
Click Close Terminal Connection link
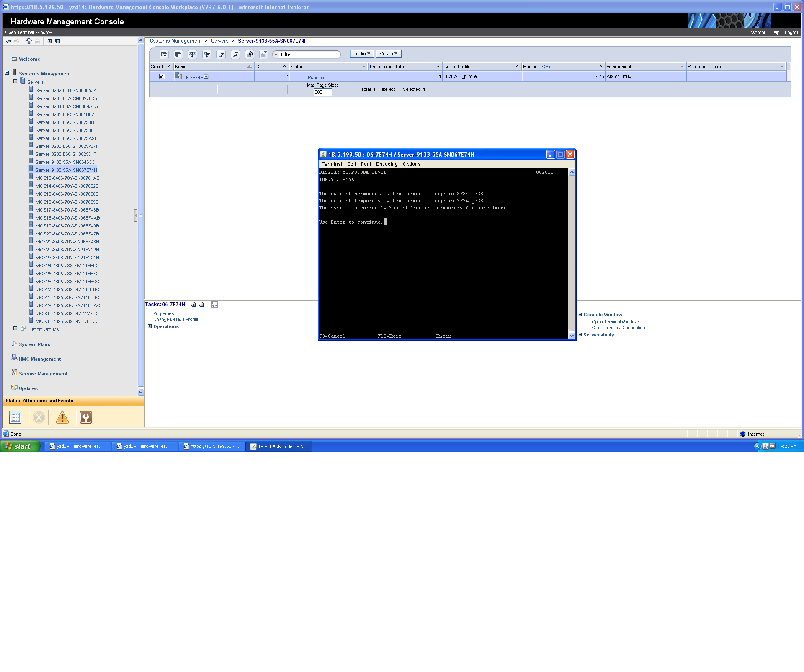pos(618,328)
